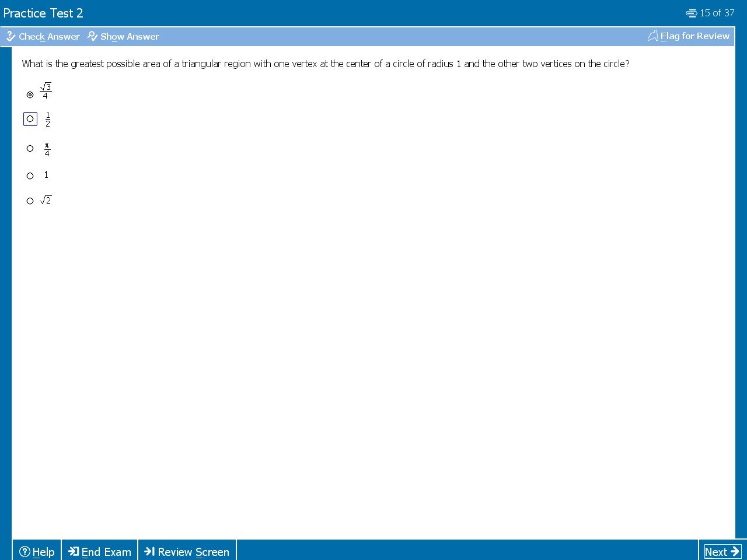Viewport: 747px width, 560px height.
Task: Click the End Exam arrow icon
Action: pos(74,551)
